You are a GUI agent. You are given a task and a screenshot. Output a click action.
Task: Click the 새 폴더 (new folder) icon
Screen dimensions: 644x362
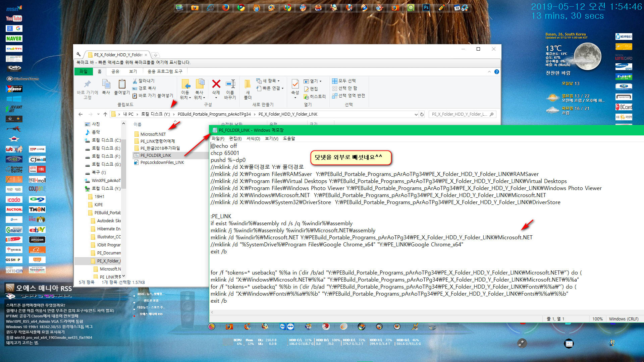click(x=248, y=84)
